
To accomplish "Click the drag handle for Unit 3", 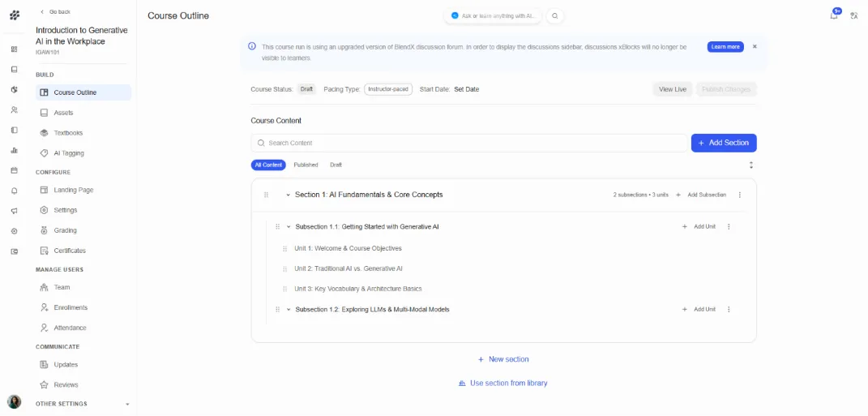I will 284,289.
